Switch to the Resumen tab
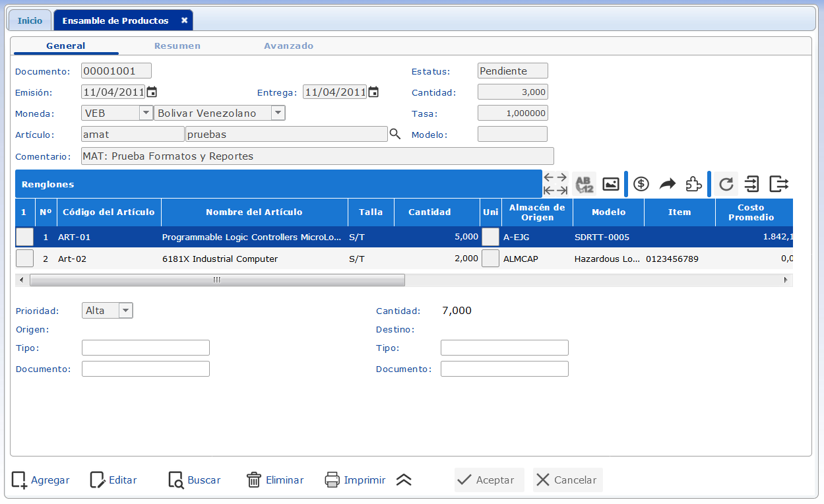 click(177, 46)
